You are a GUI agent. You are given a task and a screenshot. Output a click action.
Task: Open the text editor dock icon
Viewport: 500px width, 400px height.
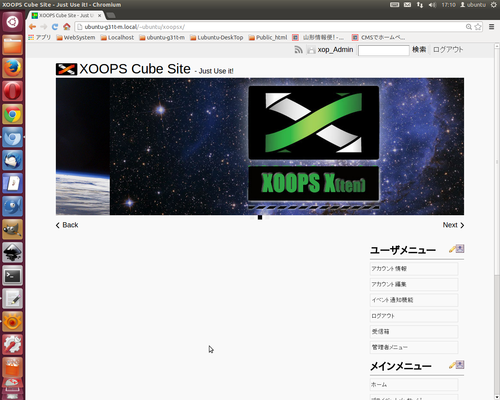(x=13, y=298)
